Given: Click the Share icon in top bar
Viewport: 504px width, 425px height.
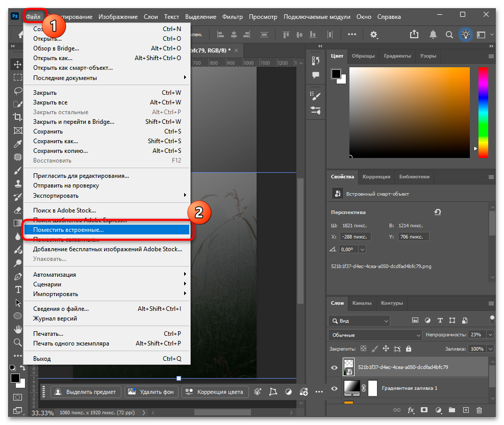Looking at the screenshot, I should [x=414, y=34].
